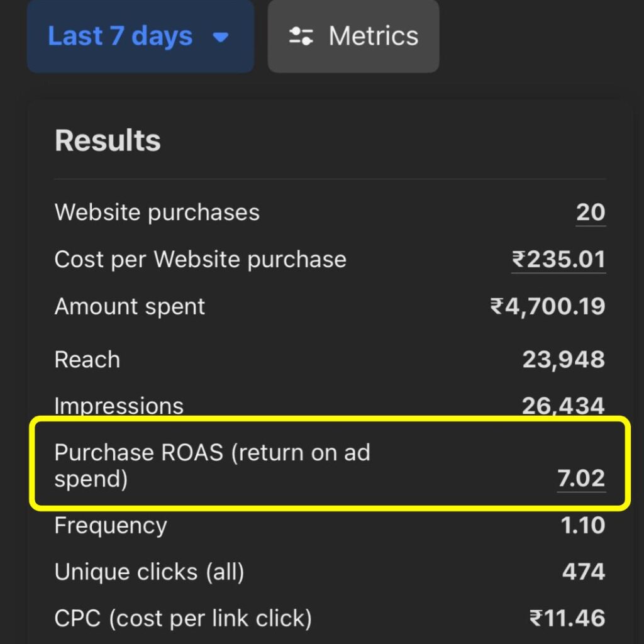Viewport: 644px width, 644px height.
Task: Click the ₹4,700.19 amount spent value
Action: pyautogui.click(x=548, y=306)
